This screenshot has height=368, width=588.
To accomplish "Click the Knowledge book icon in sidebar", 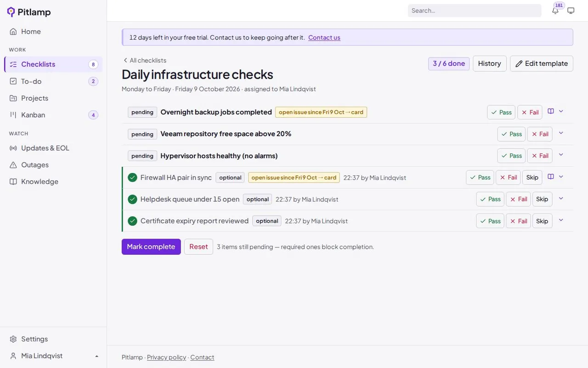I will 13,182.
